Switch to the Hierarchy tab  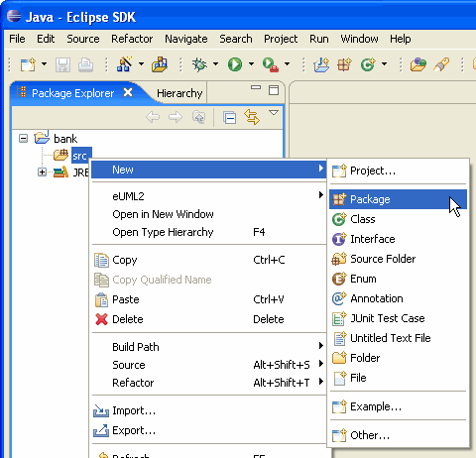179,93
